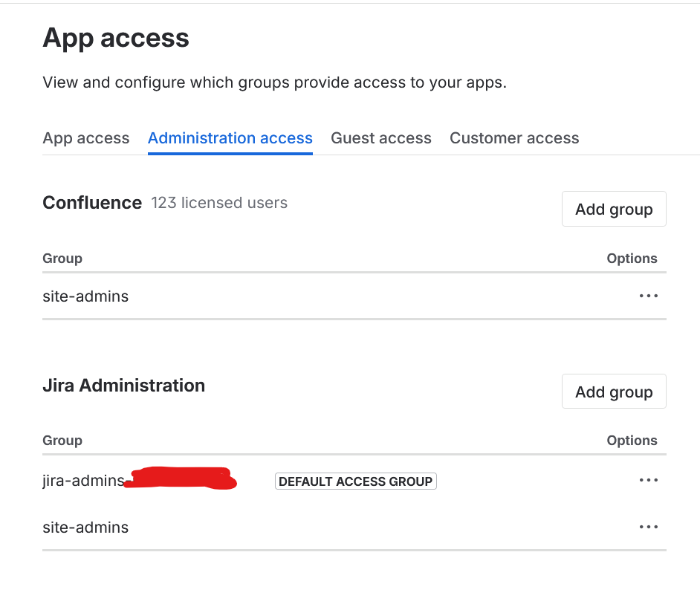Click the DEFAULT ACCESS GROUP badge

click(x=356, y=481)
